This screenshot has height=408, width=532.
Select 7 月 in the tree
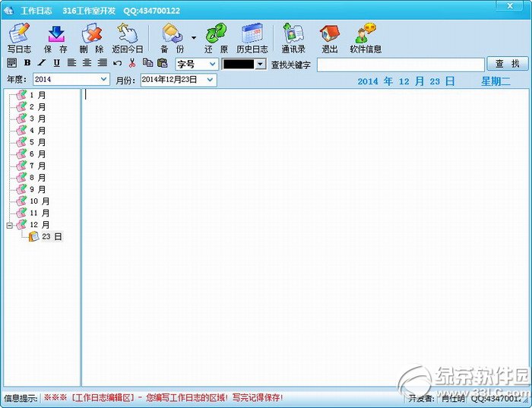[x=31, y=166]
